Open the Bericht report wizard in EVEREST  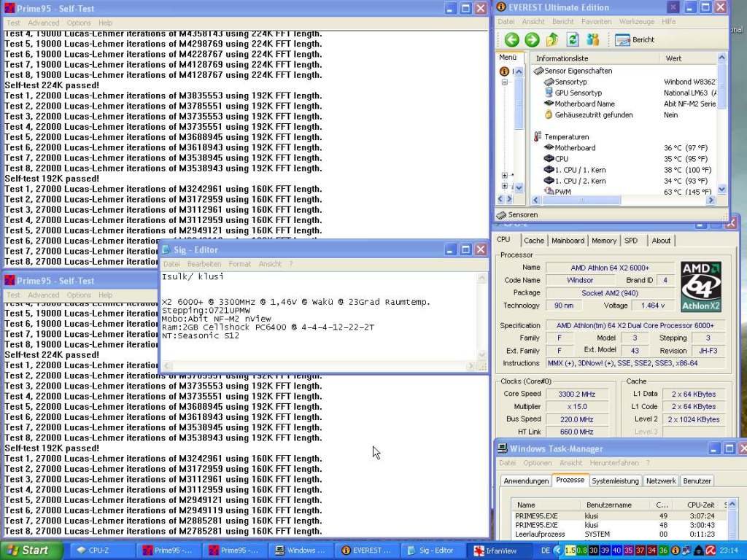[635, 40]
